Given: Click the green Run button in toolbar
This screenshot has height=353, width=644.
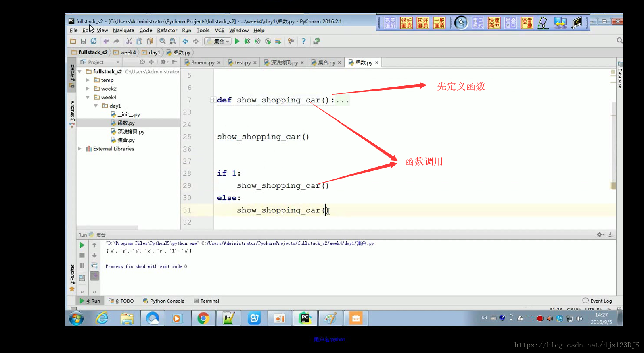Looking at the screenshot, I should point(237,41).
